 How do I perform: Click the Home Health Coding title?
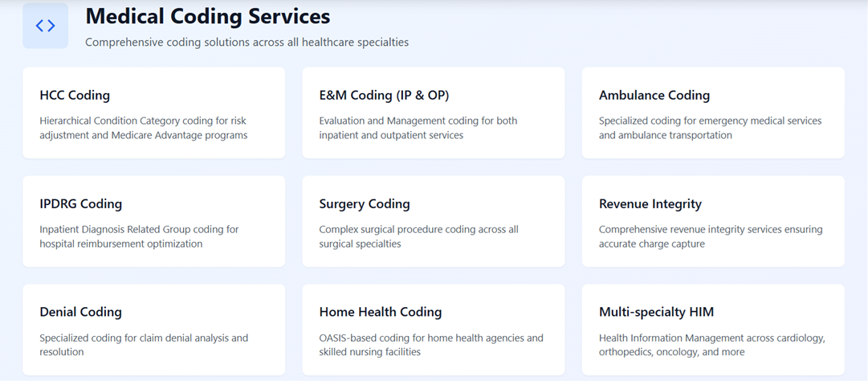[381, 313]
